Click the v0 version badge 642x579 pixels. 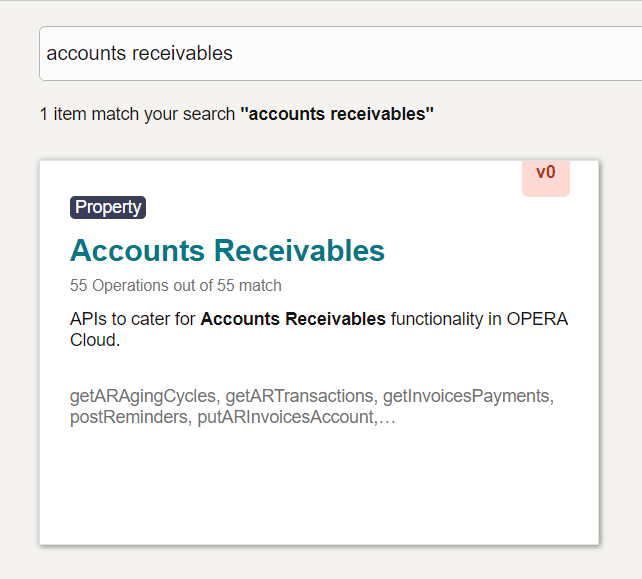coord(545,173)
